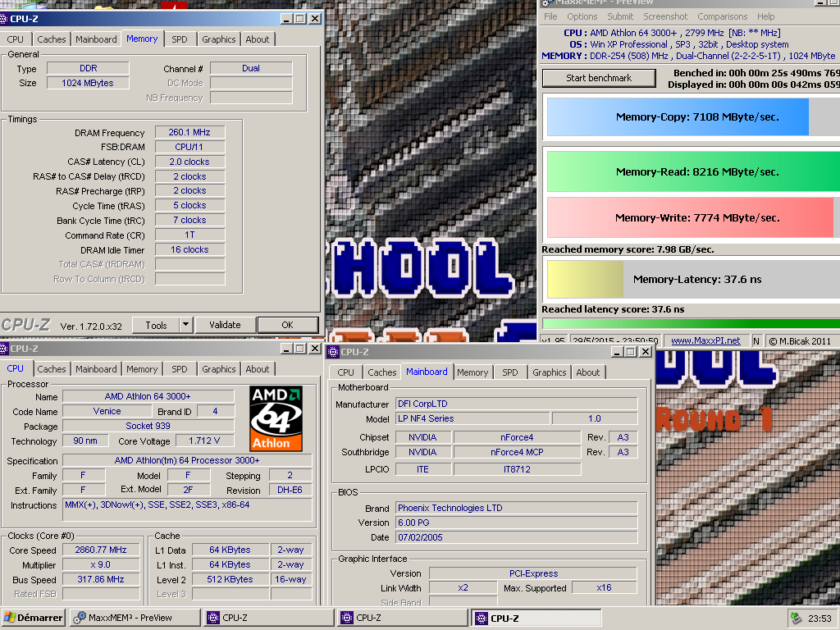Click the Command Rate value 1T
Image resolution: width=840 pixels, height=630 pixels.
(189, 235)
